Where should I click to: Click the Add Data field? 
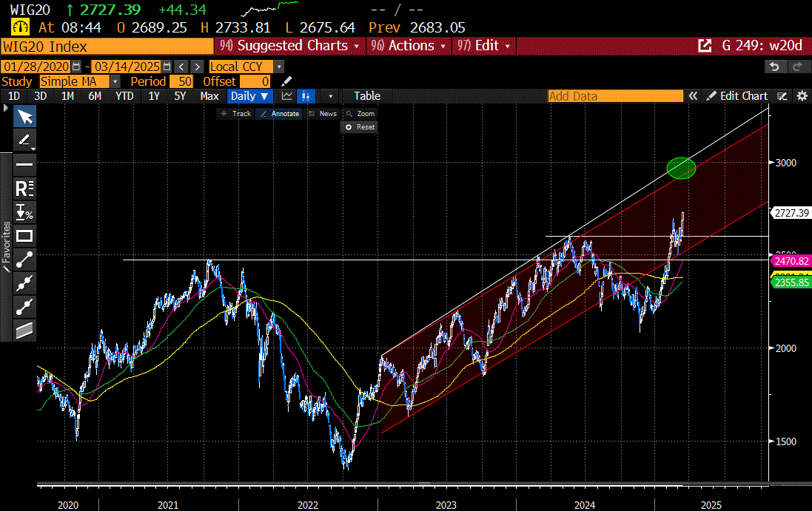pyautogui.click(x=616, y=96)
